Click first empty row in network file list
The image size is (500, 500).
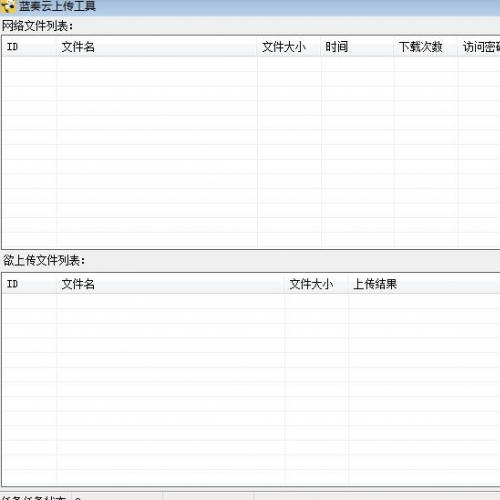(250, 64)
